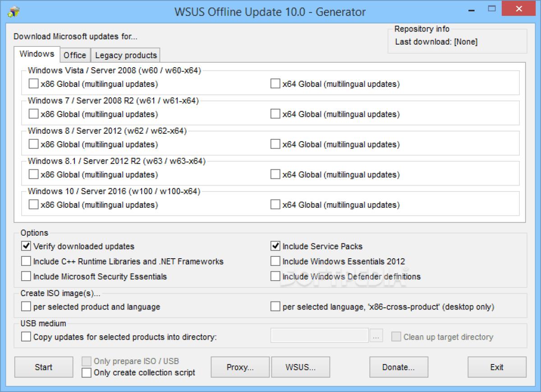Check Copy updates for selected products option
Image resolution: width=541 pixels, height=392 pixels.
[x=26, y=336]
